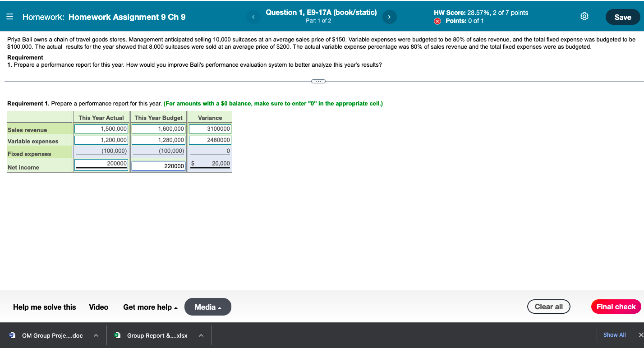Expand the OM Group Proje....doc chevron

pyautogui.click(x=95, y=335)
